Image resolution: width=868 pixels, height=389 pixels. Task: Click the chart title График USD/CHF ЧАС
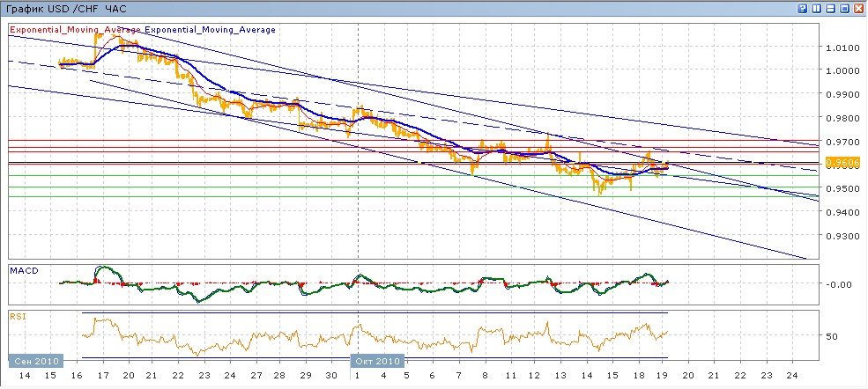pyautogui.click(x=64, y=8)
